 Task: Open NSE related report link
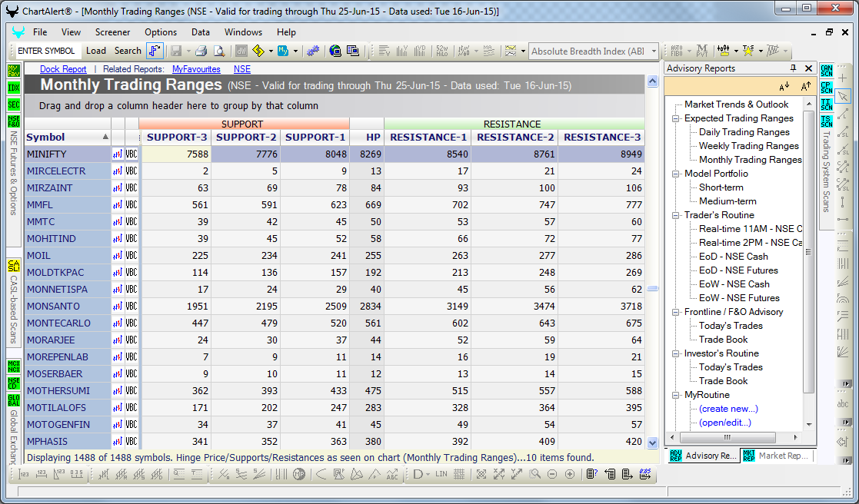(242, 69)
